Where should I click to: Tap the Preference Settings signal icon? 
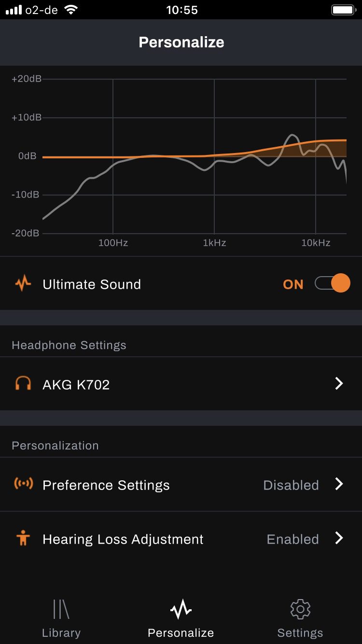coord(23,484)
